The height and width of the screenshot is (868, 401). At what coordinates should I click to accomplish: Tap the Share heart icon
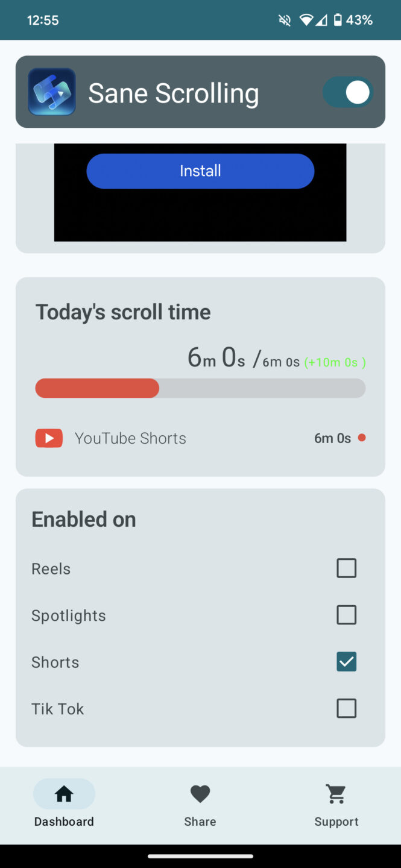click(x=200, y=794)
